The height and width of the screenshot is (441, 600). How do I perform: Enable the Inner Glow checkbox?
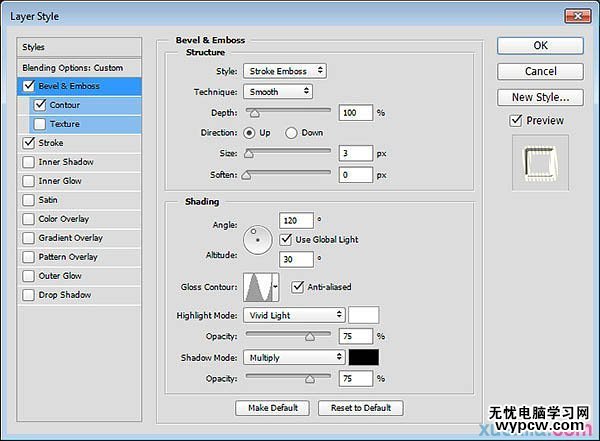point(28,181)
